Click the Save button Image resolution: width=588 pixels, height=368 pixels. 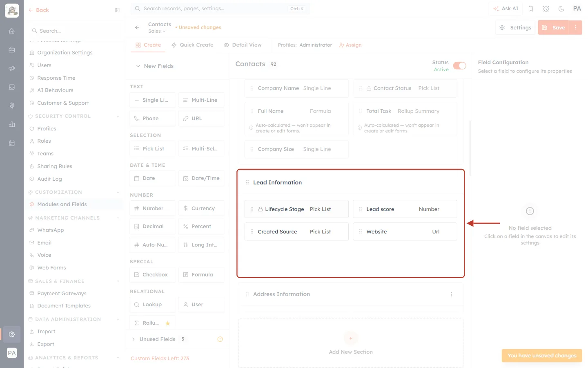554,27
